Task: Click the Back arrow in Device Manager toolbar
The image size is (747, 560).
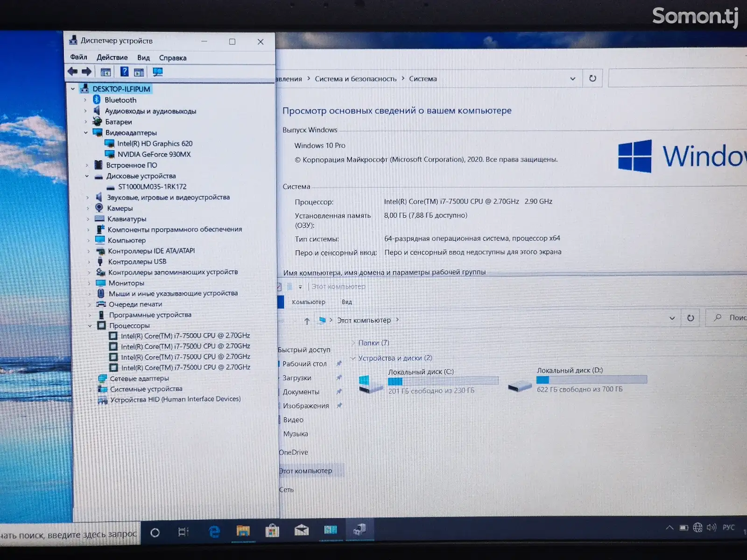Action: [x=72, y=71]
